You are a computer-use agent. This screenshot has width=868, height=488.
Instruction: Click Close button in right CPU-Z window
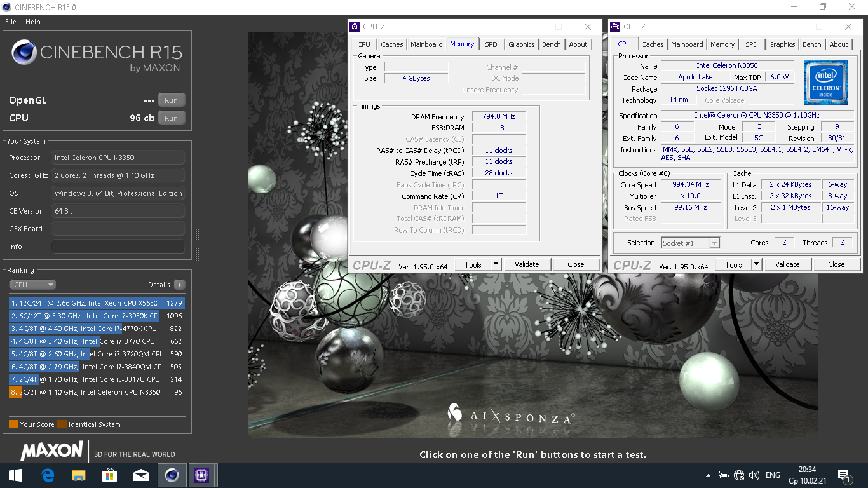click(836, 264)
